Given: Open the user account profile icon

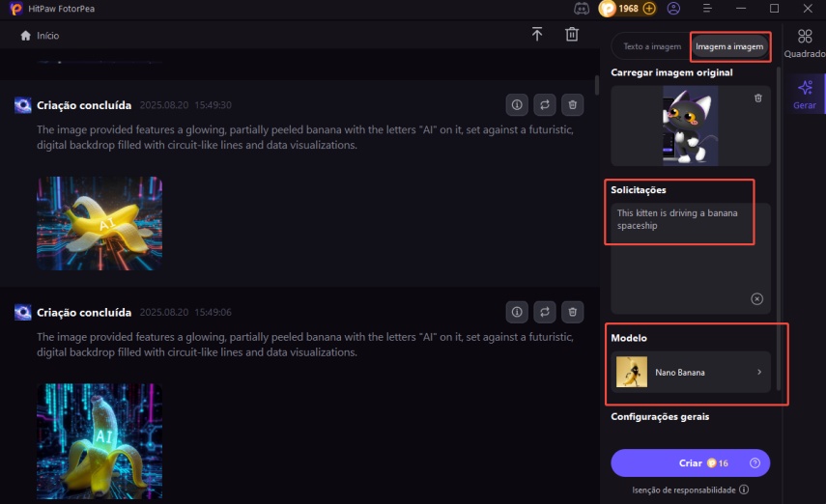Looking at the screenshot, I should [x=673, y=9].
